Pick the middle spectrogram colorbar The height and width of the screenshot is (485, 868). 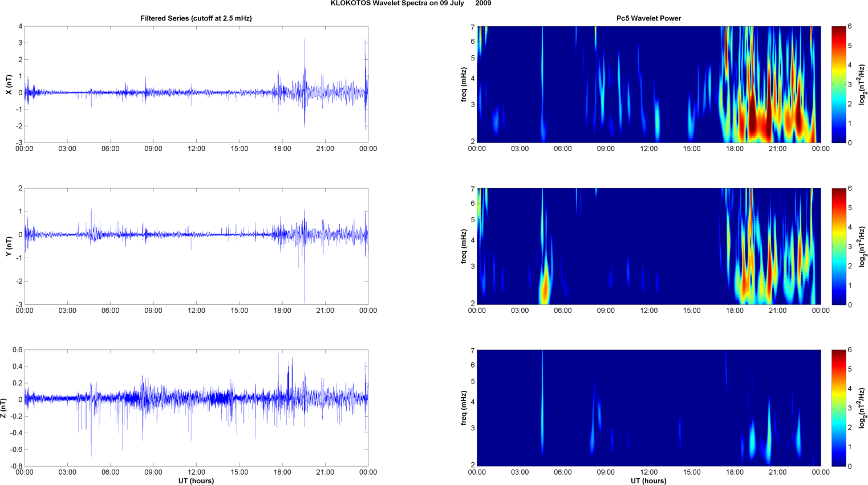pyautogui.click(x=838, y=246)
